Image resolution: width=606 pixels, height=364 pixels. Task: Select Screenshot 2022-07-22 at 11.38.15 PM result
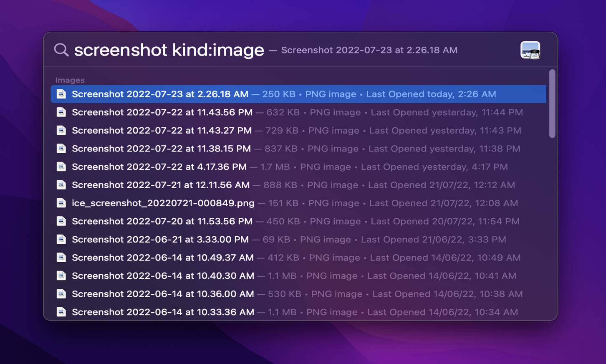pyautogui.click(x=298, y=149)
